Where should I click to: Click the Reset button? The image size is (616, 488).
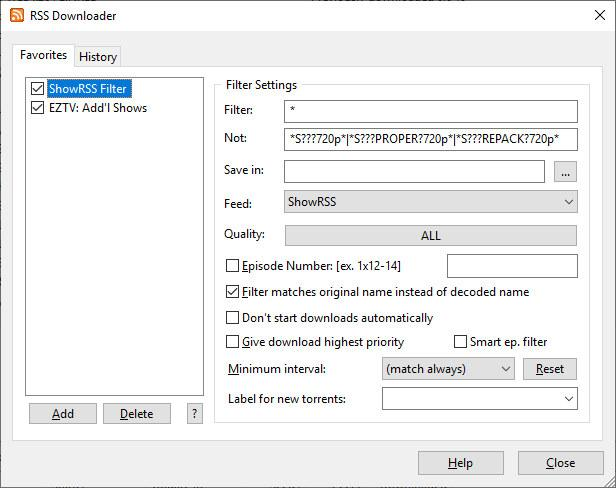pyautogui.click(x=550, y=369)
